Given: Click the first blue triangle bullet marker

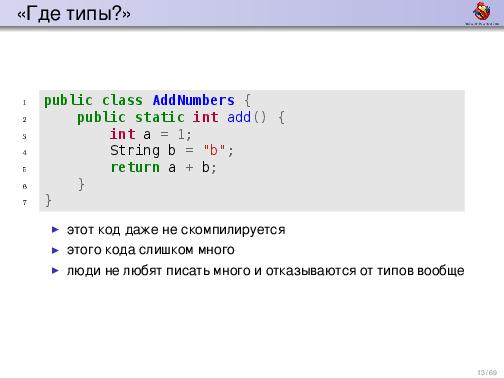Looking at the screenshot, I should tap(55, 230).
